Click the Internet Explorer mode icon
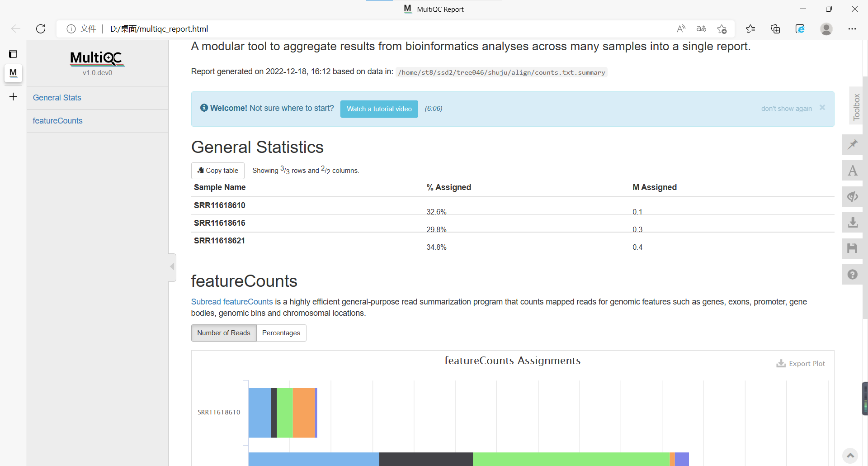The height and width of the screenshot is (466, 868). coord(800,29)
